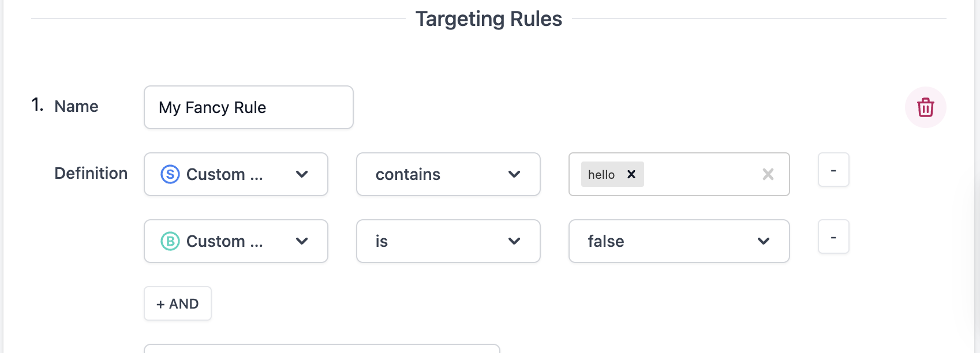Open the second Custom attribute dropdown
The height and width of the screenshot is (353, 980).
click(235, 241)
